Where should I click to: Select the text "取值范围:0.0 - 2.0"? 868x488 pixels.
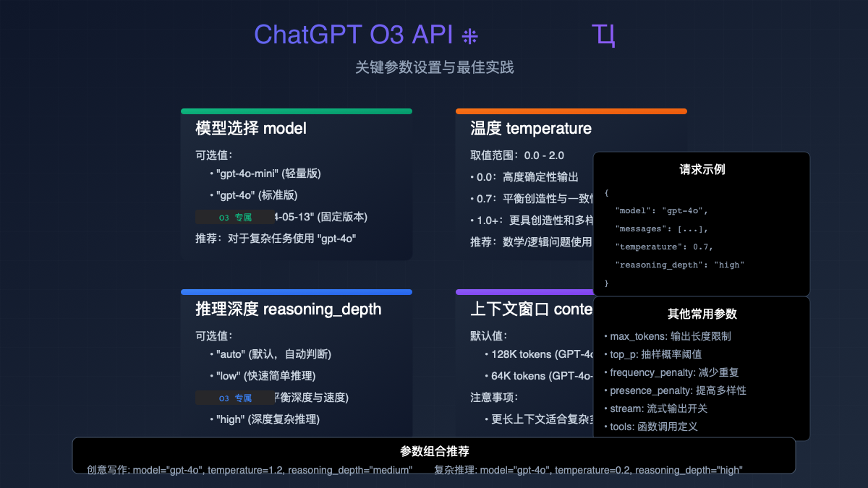pyautogui.click(x=517, y=155)
